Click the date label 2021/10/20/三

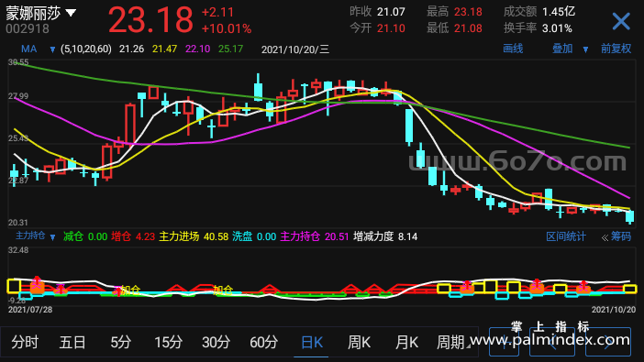[295, 49]
